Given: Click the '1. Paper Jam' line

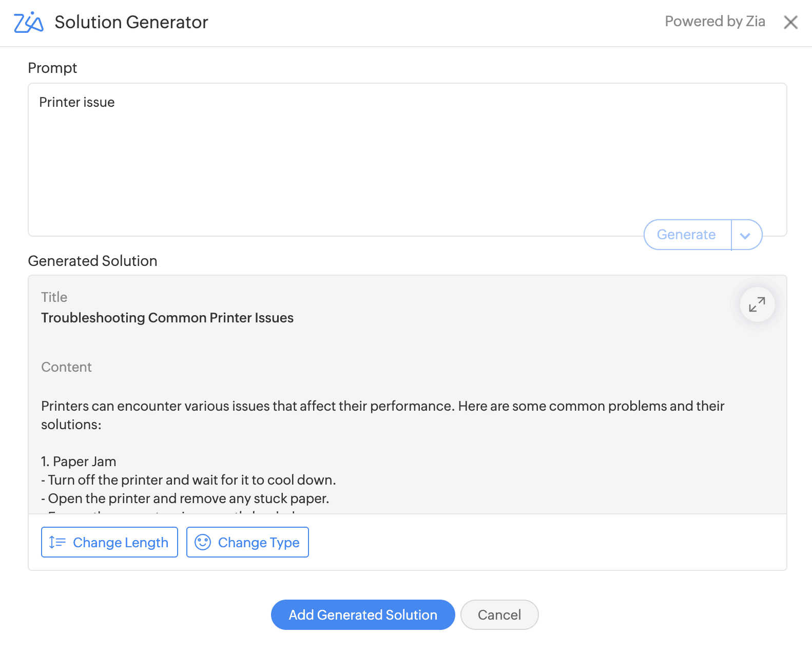Looking at the screenshot, I should [79, 462].
